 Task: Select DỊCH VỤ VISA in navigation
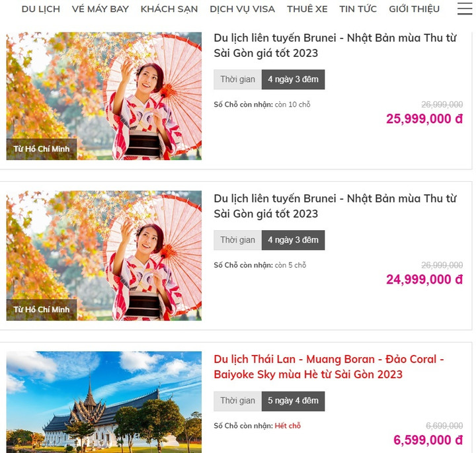point(242,9)
